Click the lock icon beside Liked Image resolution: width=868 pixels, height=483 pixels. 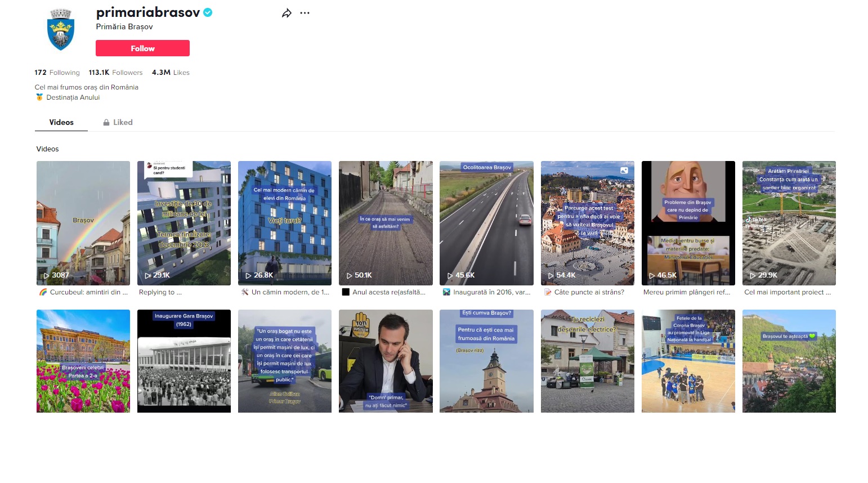pos(106,123)
